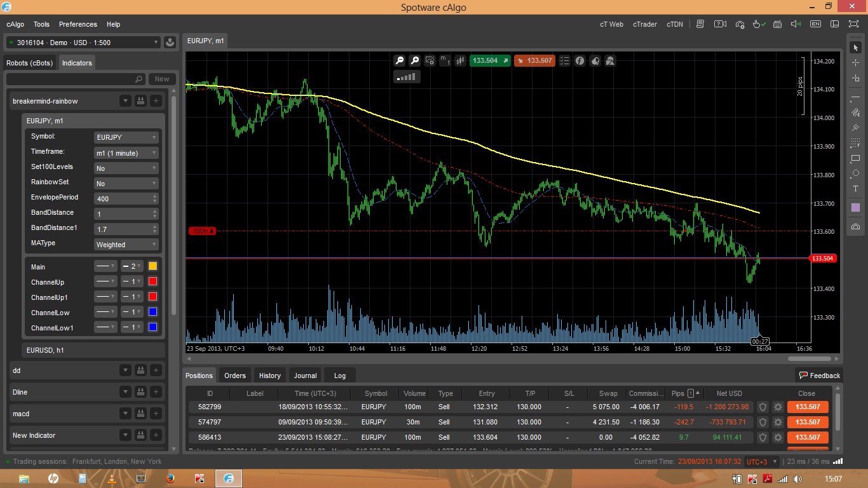Switch to the Log tab

(x=340, y=376)
